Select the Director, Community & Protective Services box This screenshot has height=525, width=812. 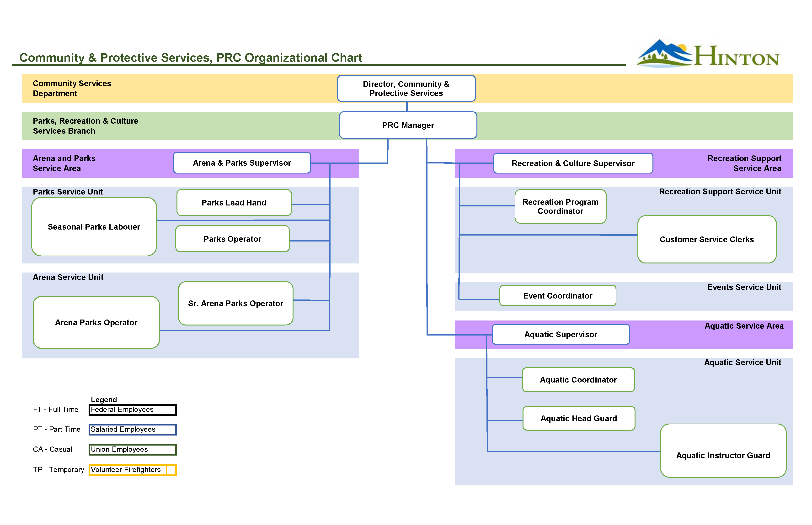[x=406, y=88]
